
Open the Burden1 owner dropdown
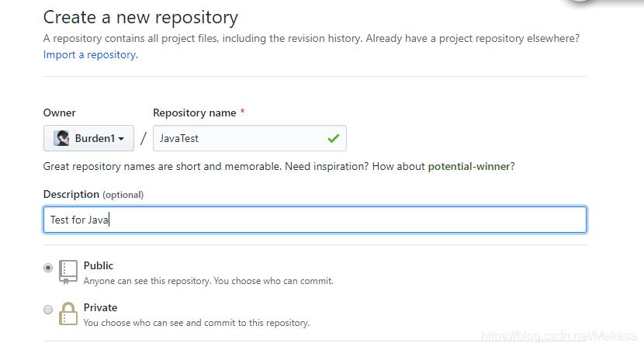[88, 138]
